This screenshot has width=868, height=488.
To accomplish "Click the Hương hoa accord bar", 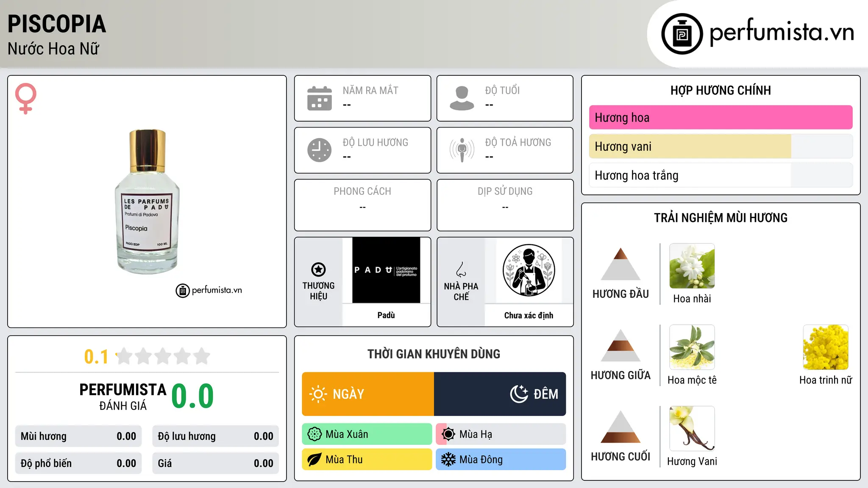I will 721,117.
